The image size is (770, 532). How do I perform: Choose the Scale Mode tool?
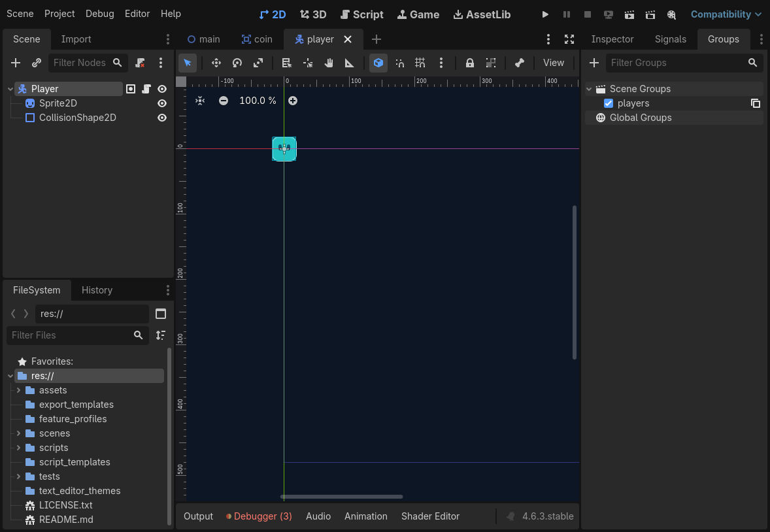(x=258, y=63)
